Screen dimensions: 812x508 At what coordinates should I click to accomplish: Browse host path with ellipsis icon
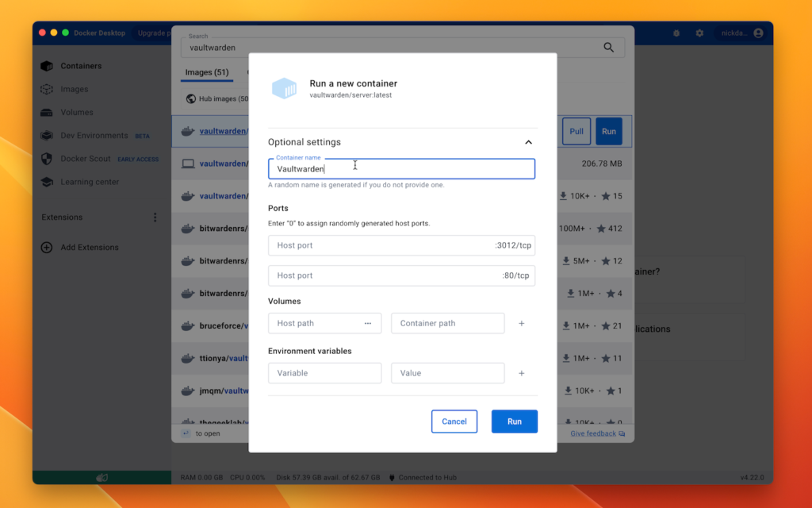[x=368, y=324]
